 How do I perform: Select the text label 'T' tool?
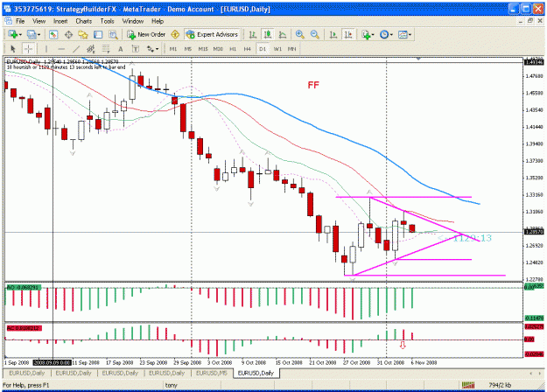point(136,49)
